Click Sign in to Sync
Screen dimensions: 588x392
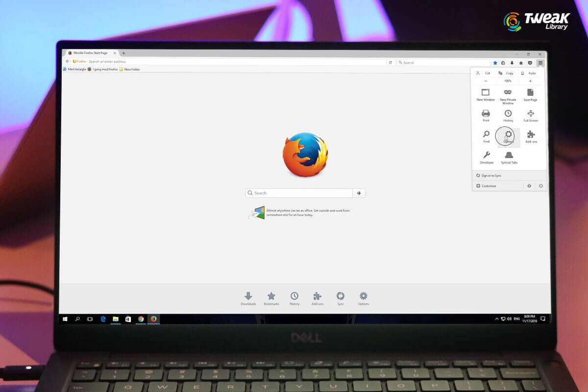pyautogui.click(x=491, y=175)
